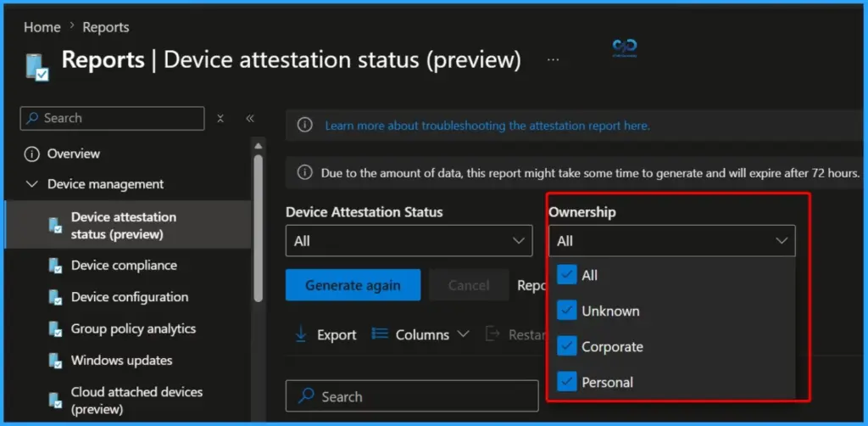
Task: Uncheck the Unknown ownership checkbox
Action: [x=567, y=311]
